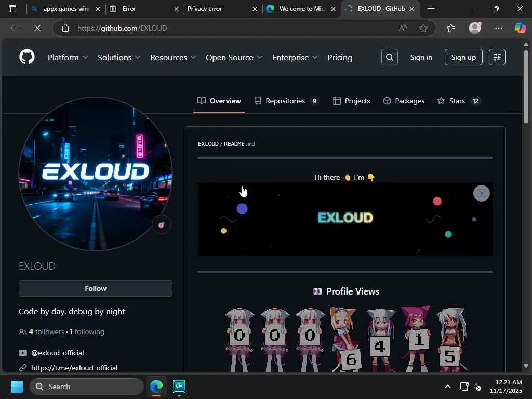The height and width of the screenshot is (399, 532).
Task: View site information lock icon
Action: point(65,28)
